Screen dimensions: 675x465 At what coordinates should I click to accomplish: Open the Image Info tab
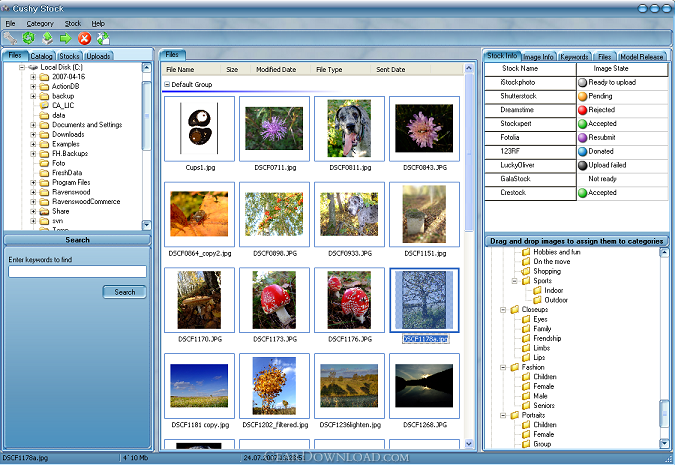click(538, 57)
